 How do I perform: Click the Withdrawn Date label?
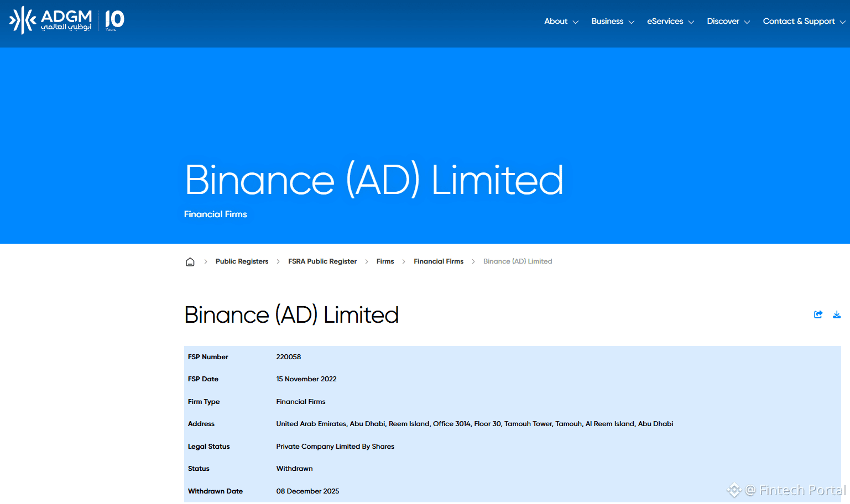(x=215, y=491)
